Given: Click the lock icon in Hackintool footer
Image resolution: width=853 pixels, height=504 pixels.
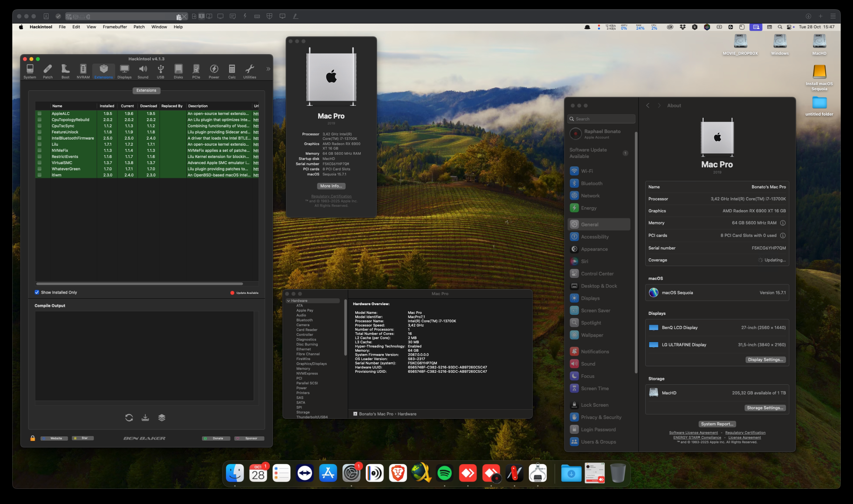Looking at the screenshot, I should pos(33,438).
